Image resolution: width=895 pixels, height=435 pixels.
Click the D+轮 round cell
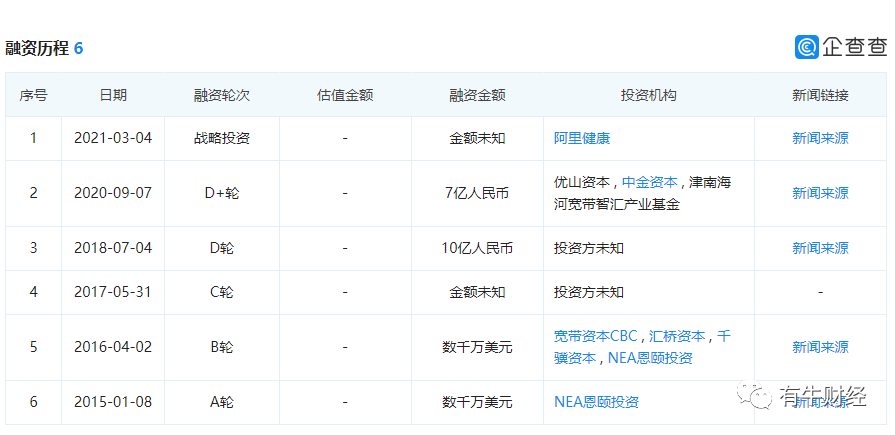pos(221,193)
